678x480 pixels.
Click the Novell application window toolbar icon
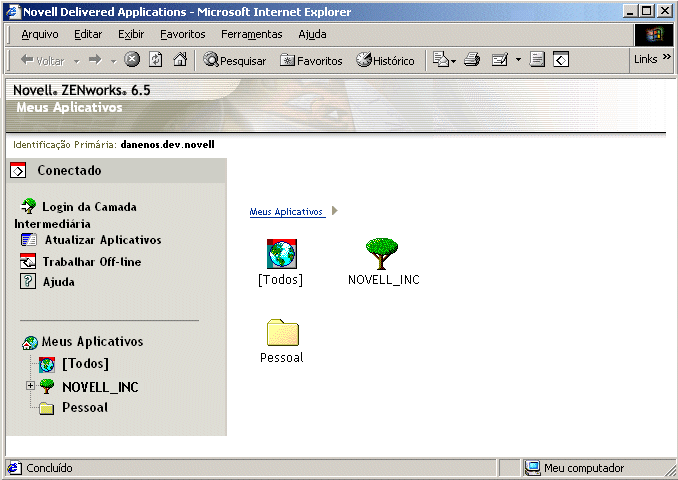(x=561, y=60)
